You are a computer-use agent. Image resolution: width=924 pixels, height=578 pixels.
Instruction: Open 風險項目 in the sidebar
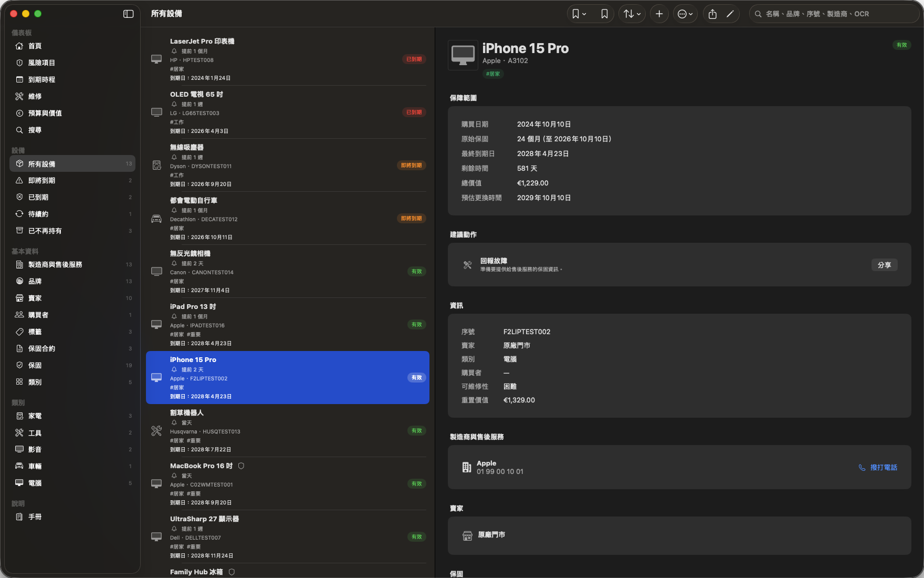pyautogui.click(x=72, y=63)
